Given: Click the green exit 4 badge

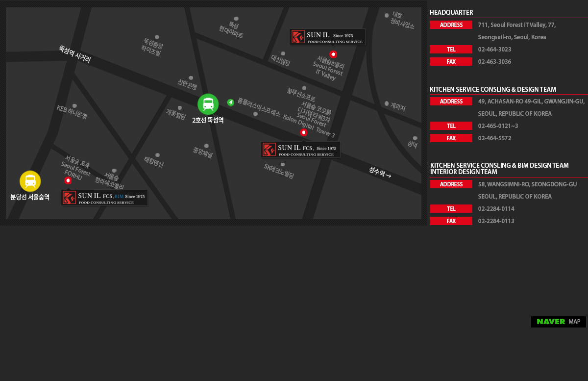Looking at the screenshot, I should coord(230,102).
